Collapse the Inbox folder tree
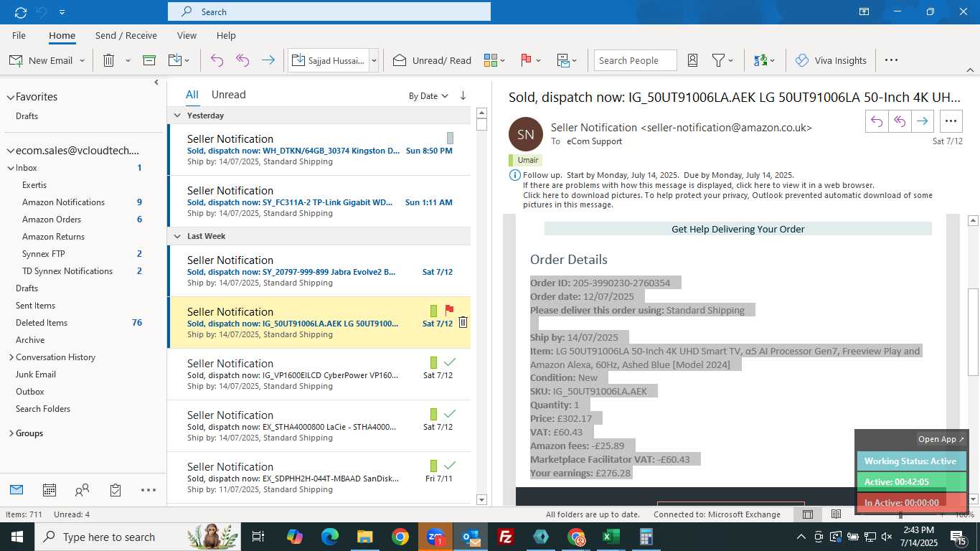This screenshot has width=980, height=551. coord(11,168)
